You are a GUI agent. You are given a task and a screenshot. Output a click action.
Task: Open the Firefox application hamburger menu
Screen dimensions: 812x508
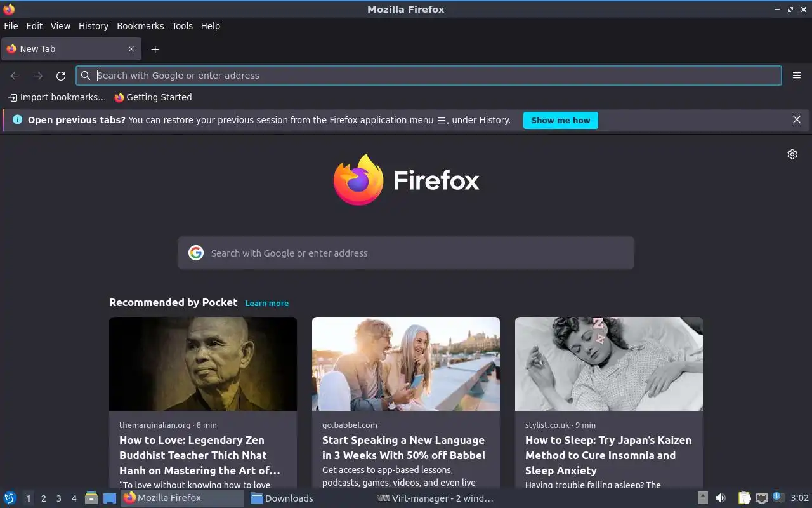tap(797, 76)
